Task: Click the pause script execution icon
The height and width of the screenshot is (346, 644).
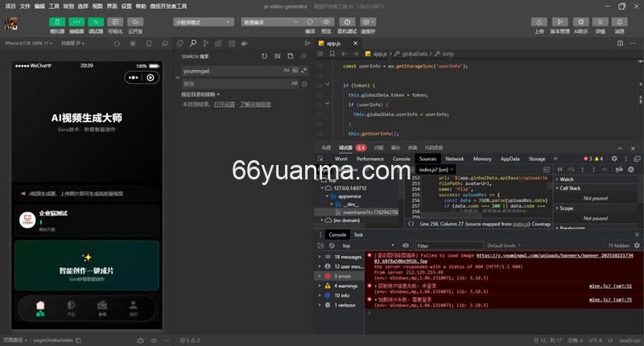Action: (x=559, y=170)
